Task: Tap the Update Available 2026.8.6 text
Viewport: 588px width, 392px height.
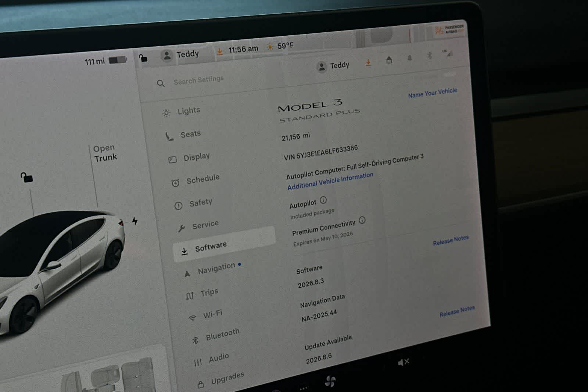Action: [x=328, y=349]
